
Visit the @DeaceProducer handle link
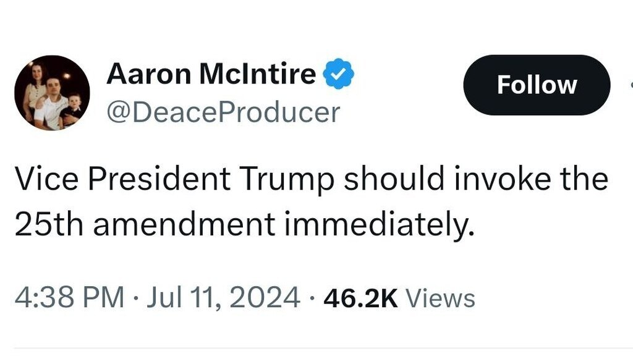tap(223, 112)
